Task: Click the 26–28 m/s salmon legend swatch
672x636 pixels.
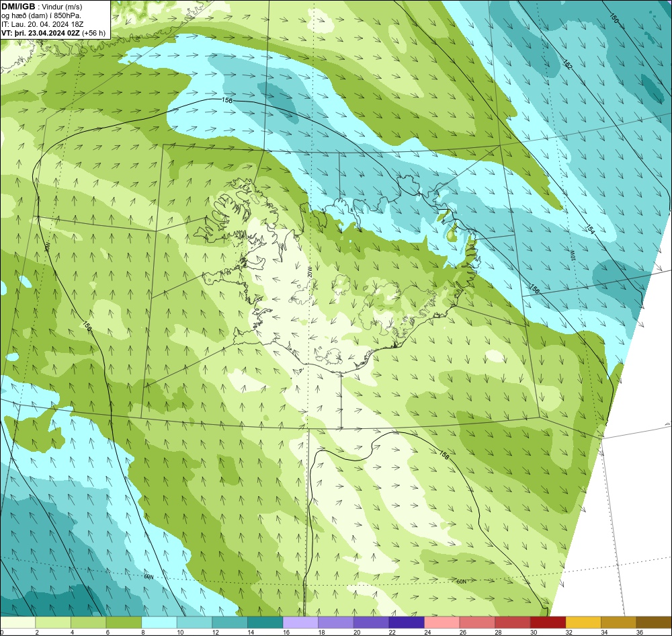Action: tap(477, 623)
